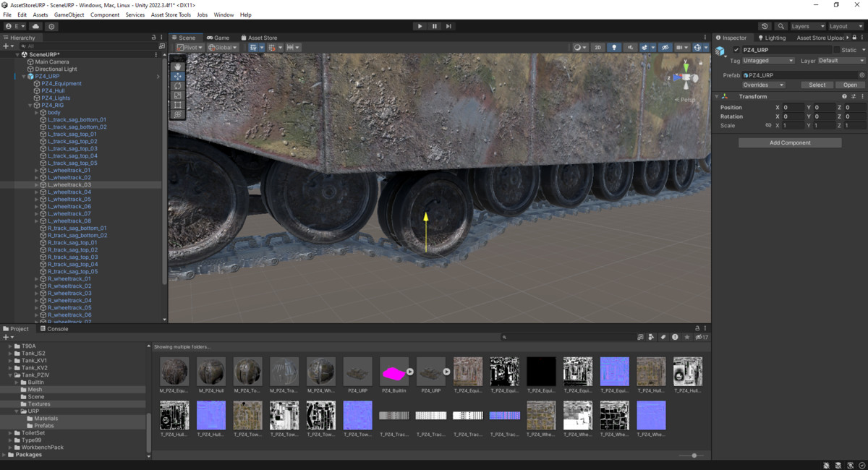This screenshot has height=470, width=868.
Task: Select the Move tool in Scene overlay
Action: 178,76
